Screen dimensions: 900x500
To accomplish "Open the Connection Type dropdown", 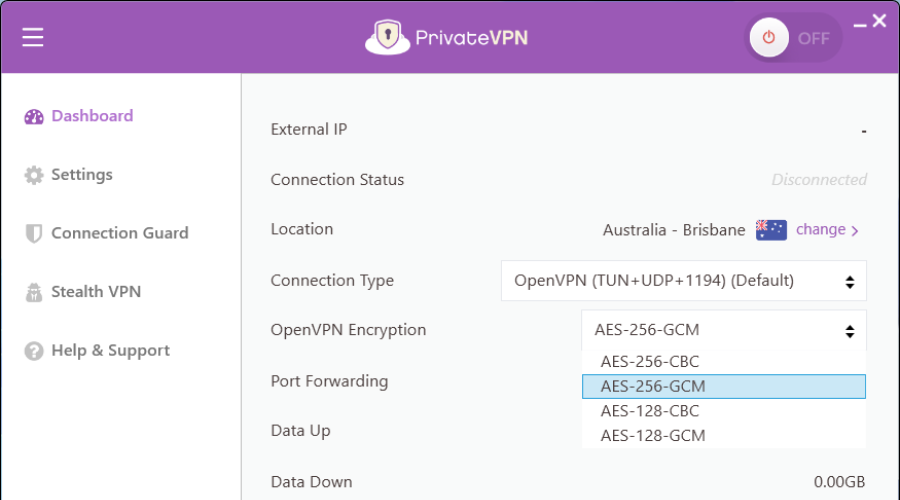I will 684,281.
